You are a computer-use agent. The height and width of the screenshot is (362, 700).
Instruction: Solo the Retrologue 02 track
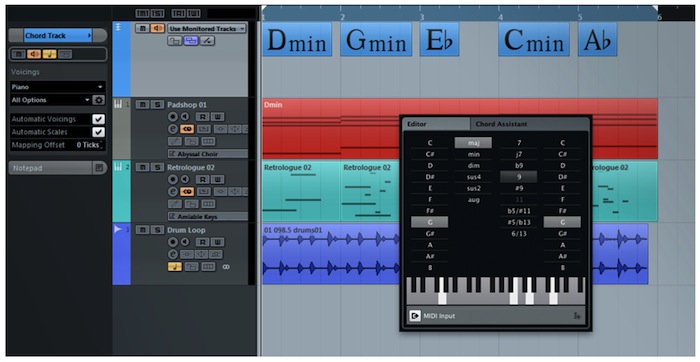(157, 167)
